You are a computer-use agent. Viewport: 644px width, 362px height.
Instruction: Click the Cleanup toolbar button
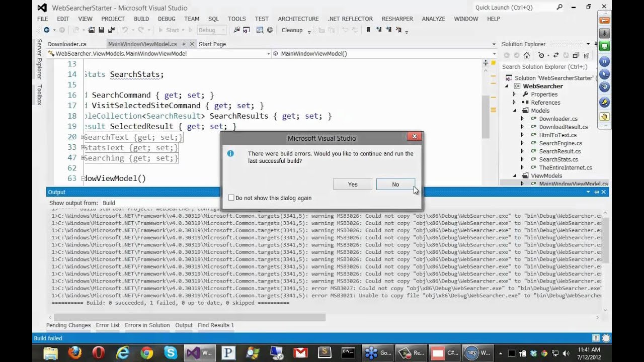coord(292,30)
